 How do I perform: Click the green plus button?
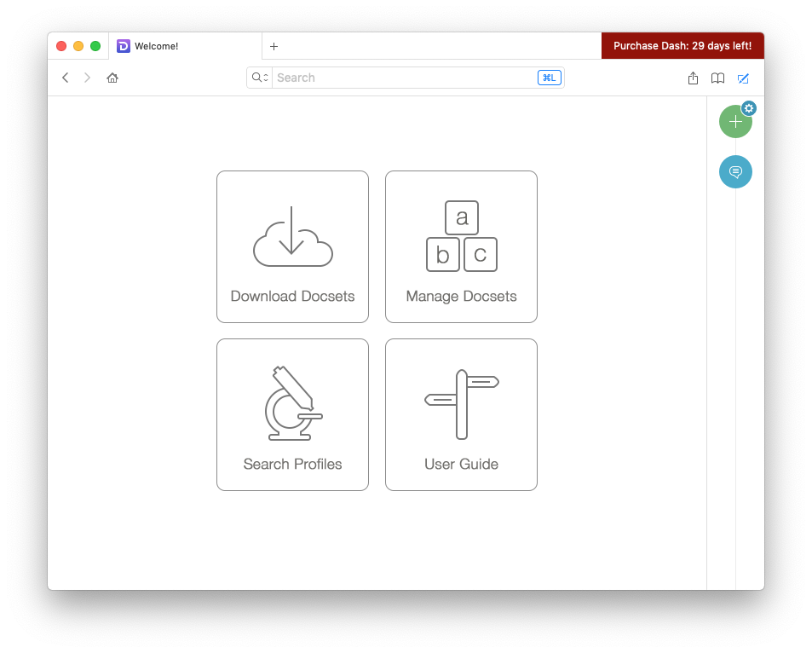(x=734, y=122)
